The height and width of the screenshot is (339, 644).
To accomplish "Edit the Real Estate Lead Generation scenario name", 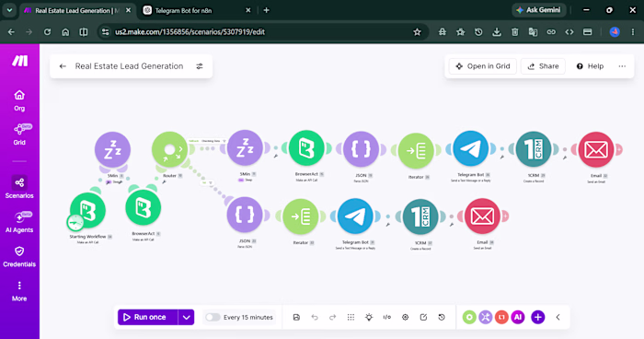I will (x=129, y=66).
